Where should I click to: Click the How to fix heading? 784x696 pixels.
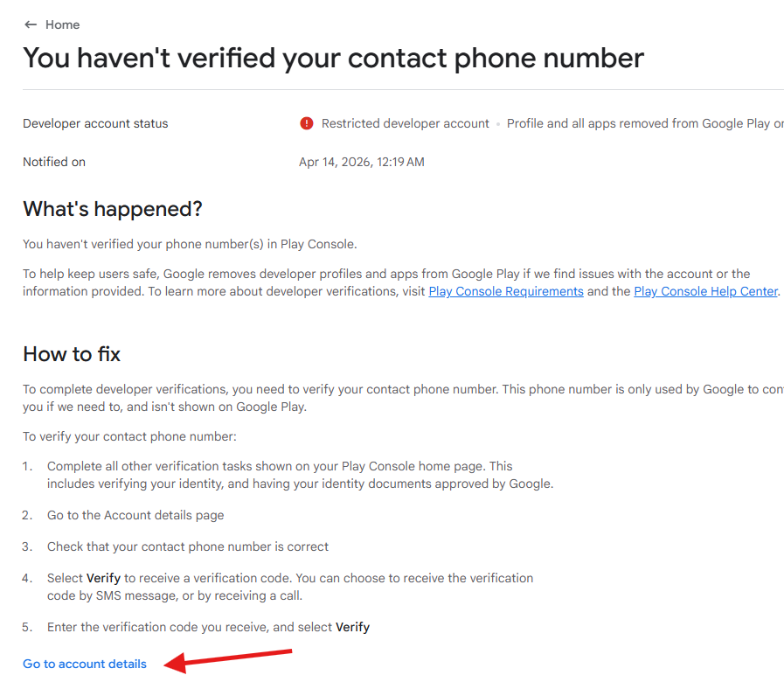[x=72, y=354]
